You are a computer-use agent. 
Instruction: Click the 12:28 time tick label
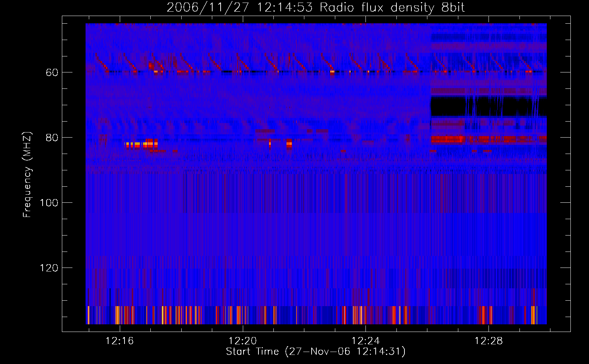489,341
